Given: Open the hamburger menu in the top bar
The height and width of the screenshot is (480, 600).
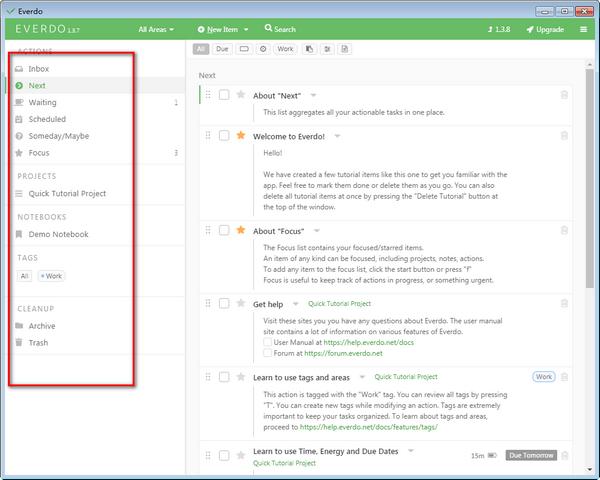Looking at the screenshot, I should pos(584,30).
